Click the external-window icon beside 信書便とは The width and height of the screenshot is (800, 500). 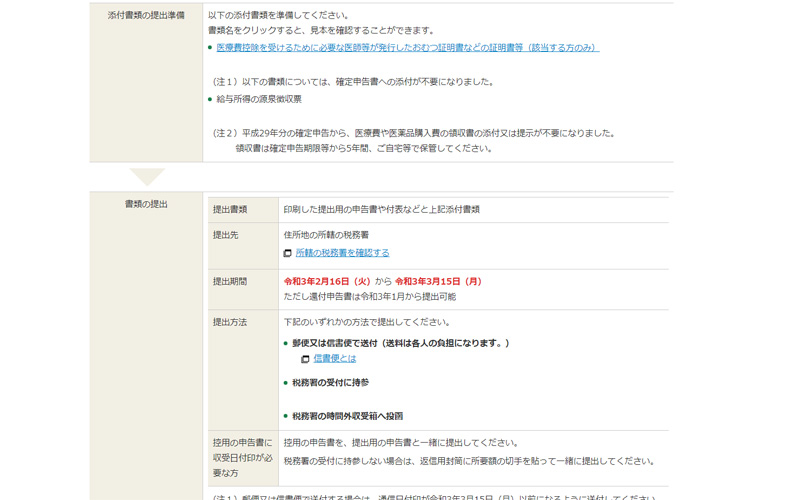click(x=305, y=359)
